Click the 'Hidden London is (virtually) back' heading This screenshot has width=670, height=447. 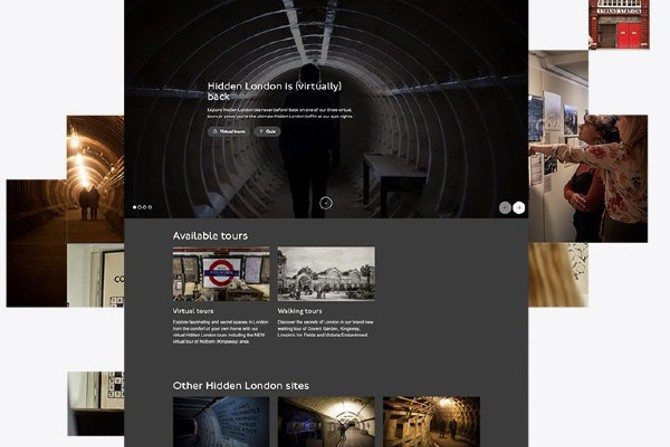(x=274, y=91)
